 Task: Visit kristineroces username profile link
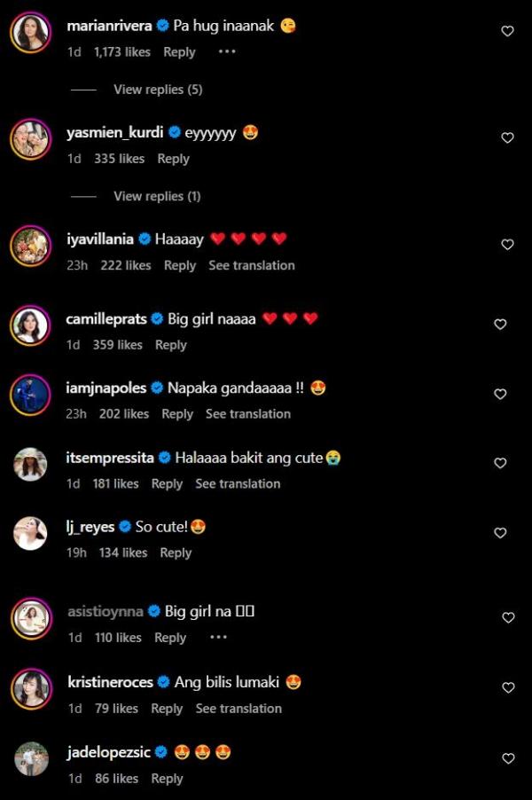tap(110, 682)
